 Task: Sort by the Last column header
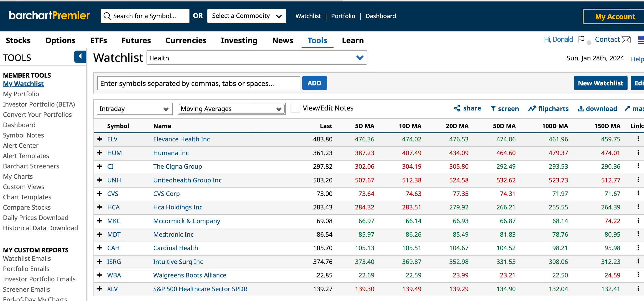point(326,126)
